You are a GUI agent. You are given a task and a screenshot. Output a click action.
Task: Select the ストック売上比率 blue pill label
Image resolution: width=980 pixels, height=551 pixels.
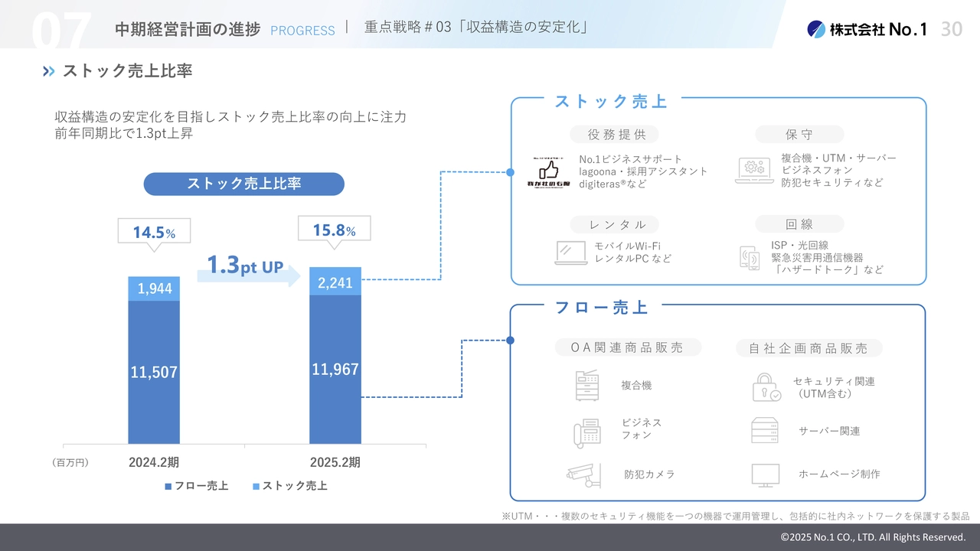coord(244,184)
